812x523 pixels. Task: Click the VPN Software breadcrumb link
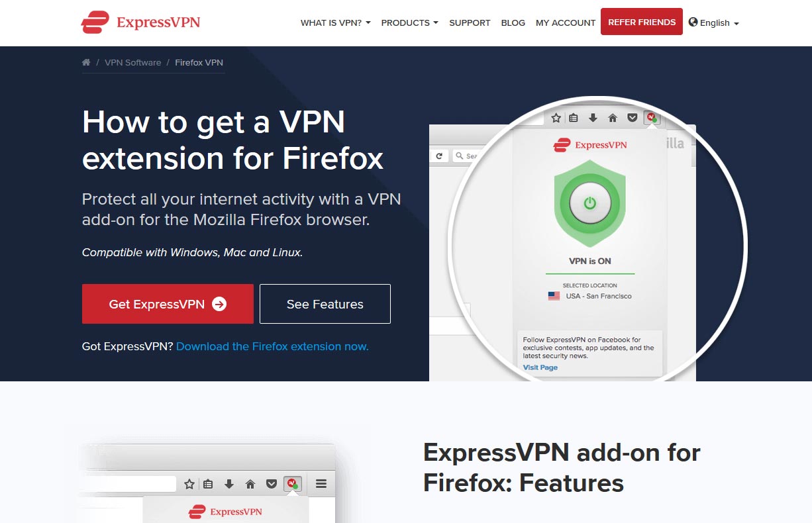coord(132,62)
